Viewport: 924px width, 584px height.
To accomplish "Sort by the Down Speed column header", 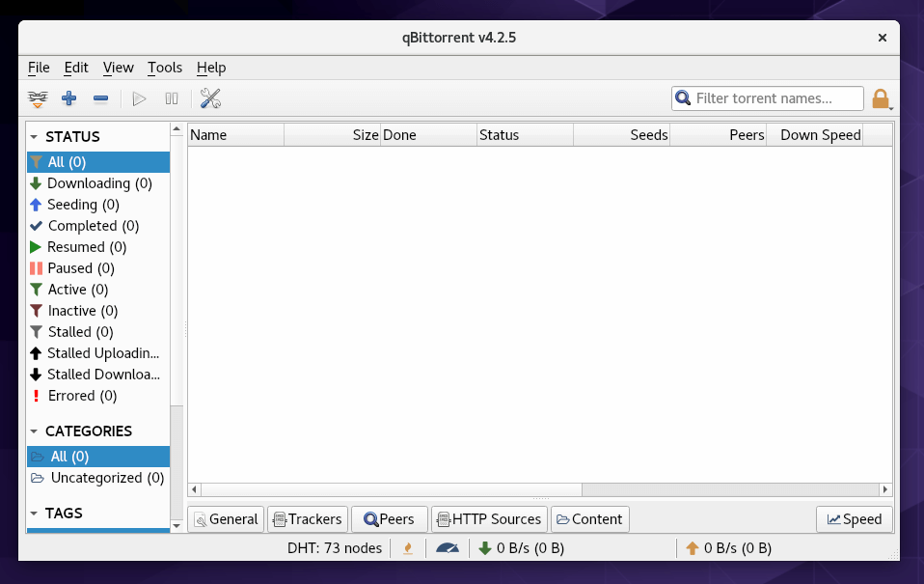I will (819, 135).
